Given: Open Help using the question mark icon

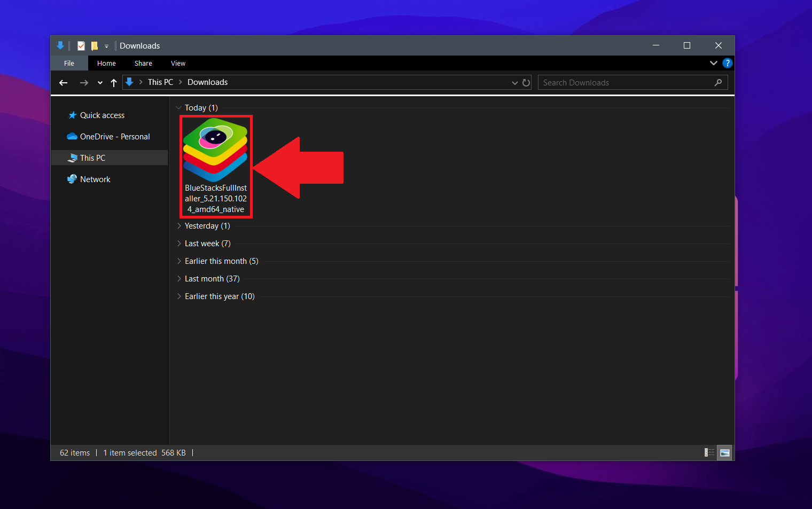Looking at the screenshot, I should click(727, 62).
